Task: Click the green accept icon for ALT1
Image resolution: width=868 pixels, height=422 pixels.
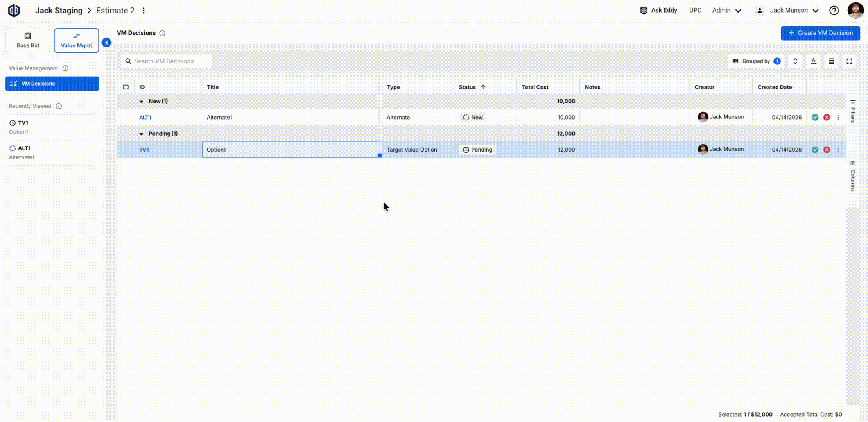Action: pyautogui.click(x=815, y=117)
